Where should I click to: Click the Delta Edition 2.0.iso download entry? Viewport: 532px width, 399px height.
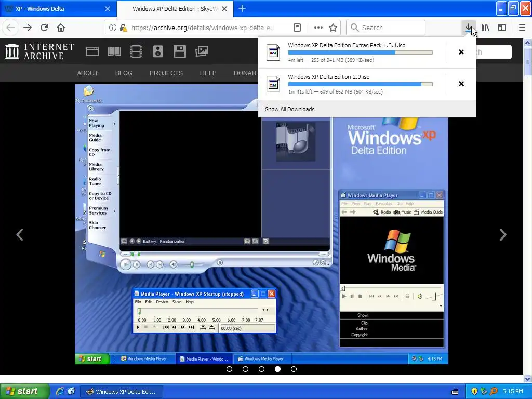(x=352, y=84)
